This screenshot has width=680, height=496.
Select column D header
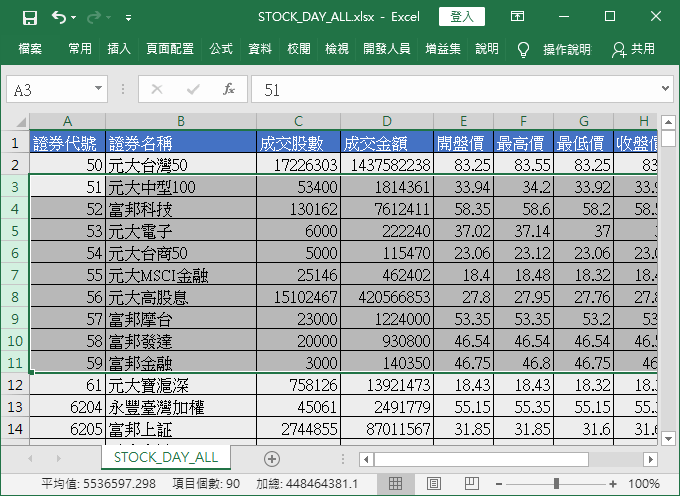387,121
